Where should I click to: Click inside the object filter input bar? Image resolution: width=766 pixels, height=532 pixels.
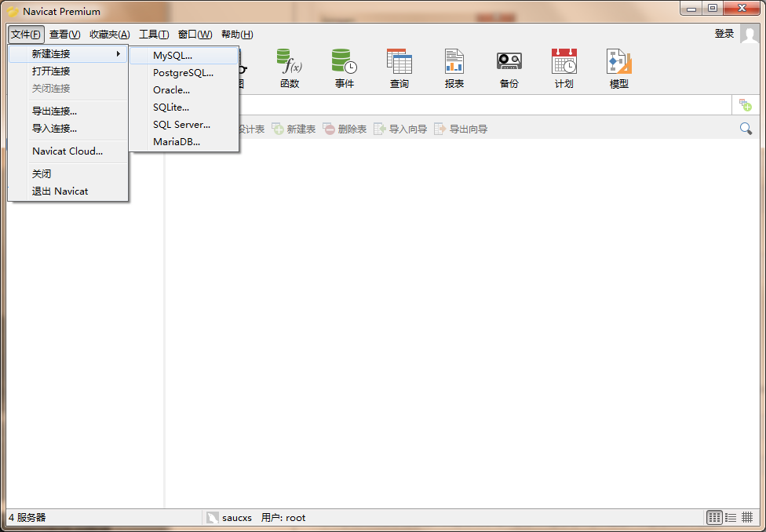click(484, 105)
